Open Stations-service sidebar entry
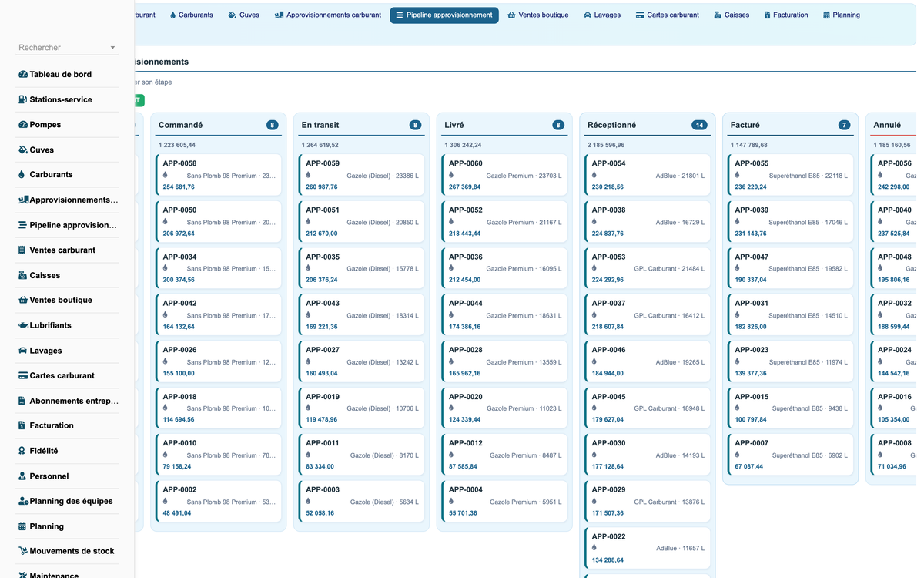Screen dimensions: 924x578 point(68,99)
